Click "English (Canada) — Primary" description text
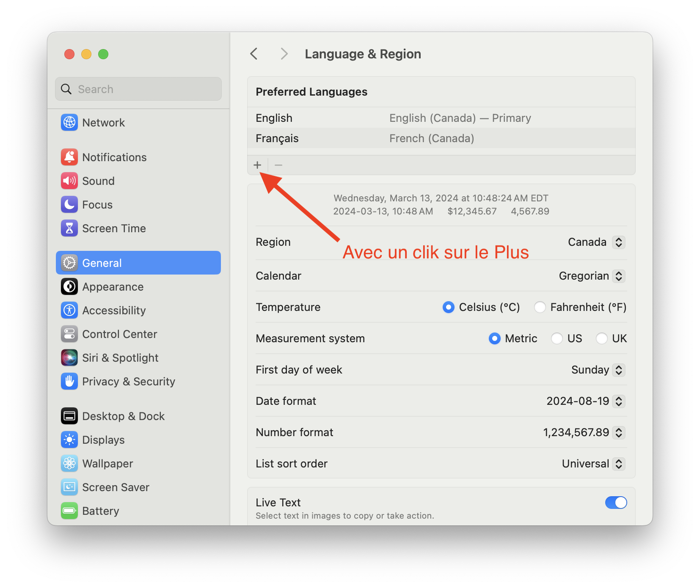The width and height of the screenshot is (700, 588). coord(460,118)
